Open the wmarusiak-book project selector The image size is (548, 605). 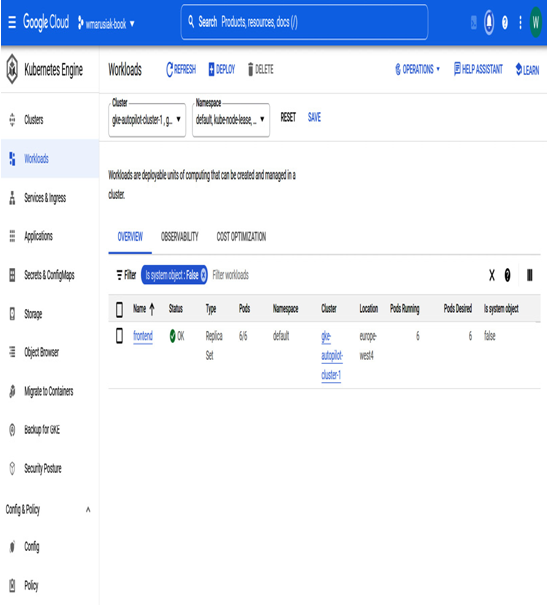pos(106,24)
